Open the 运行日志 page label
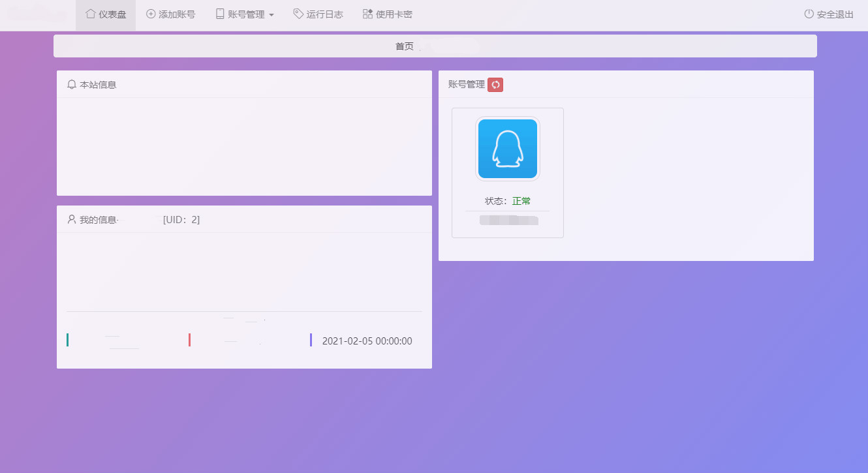This screenshot has height=473, width=868. 325,14
